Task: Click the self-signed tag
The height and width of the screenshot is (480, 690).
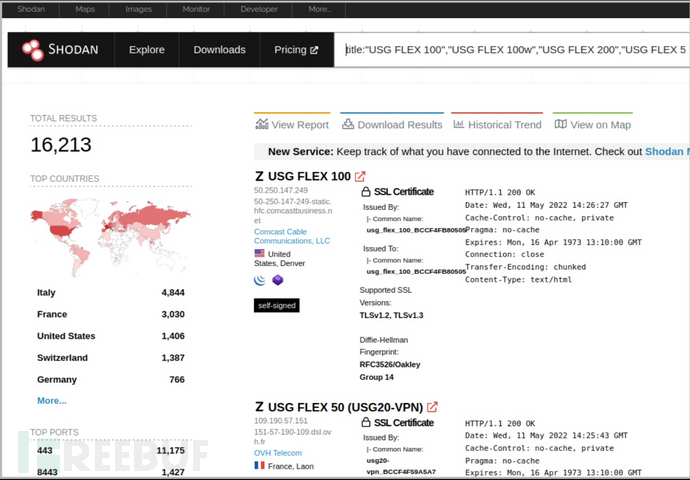Action: click(x=276, y=305)
